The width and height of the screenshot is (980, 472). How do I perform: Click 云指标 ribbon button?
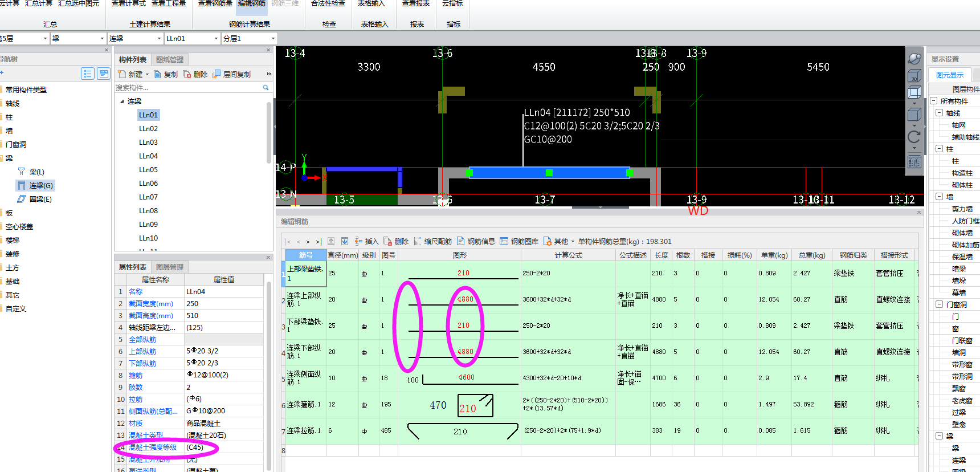coord(452,4)
